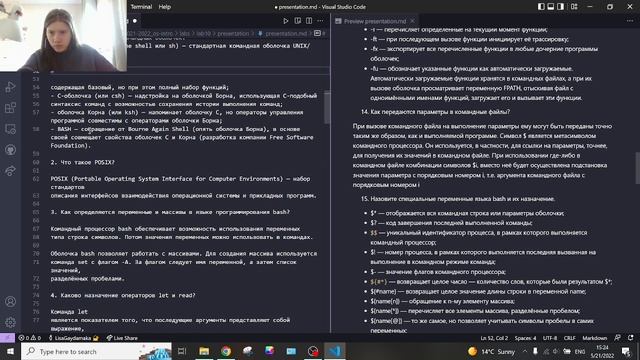
Task: Change indentation via Spaces: 4
Action: point(525,338)
